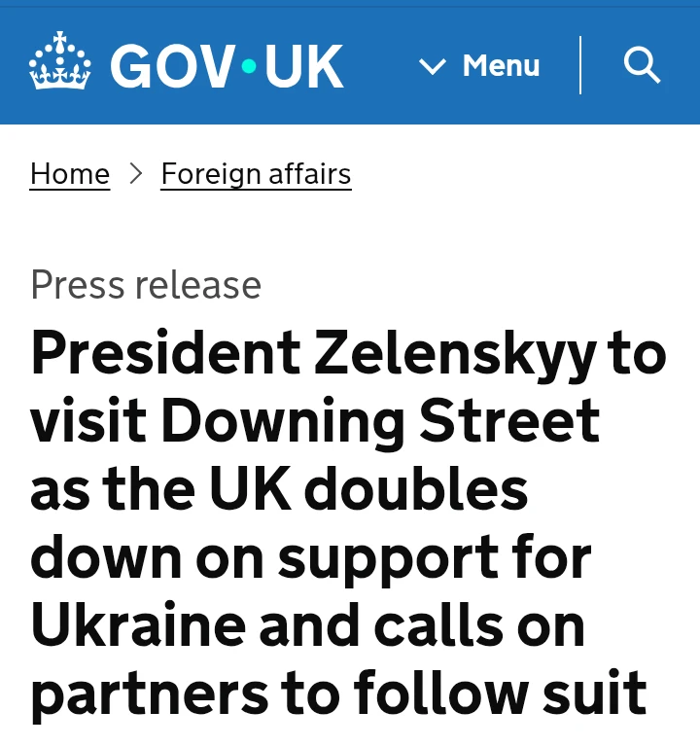Open the search magnifying glass icon

[x=642, y=64]
